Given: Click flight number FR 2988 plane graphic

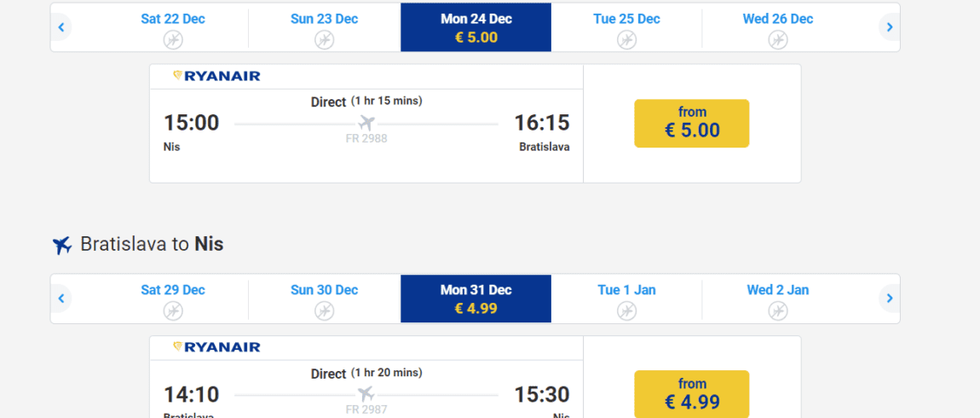Looking at the screenshot, I should pyautogui.click(x=367, y=122).
